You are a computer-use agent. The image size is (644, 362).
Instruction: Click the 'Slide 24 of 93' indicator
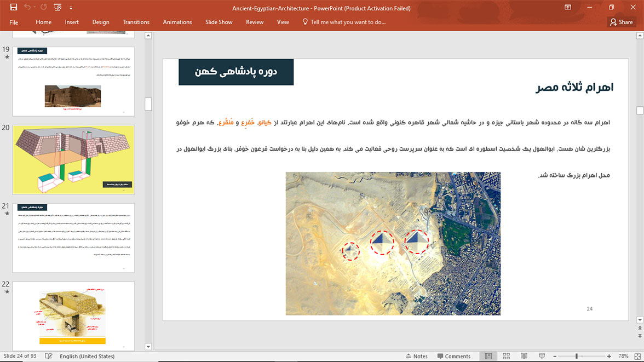coord(20,356)
